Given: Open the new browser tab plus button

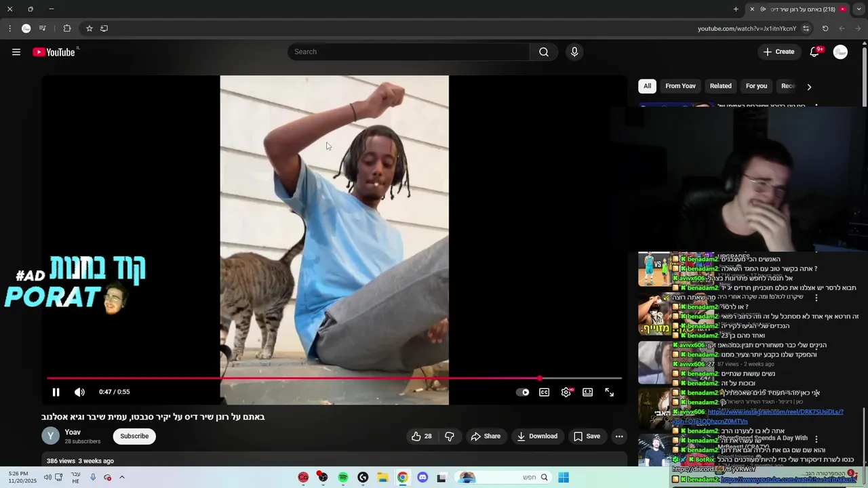Looking at the screenshot, I should [x=736, y=9].
